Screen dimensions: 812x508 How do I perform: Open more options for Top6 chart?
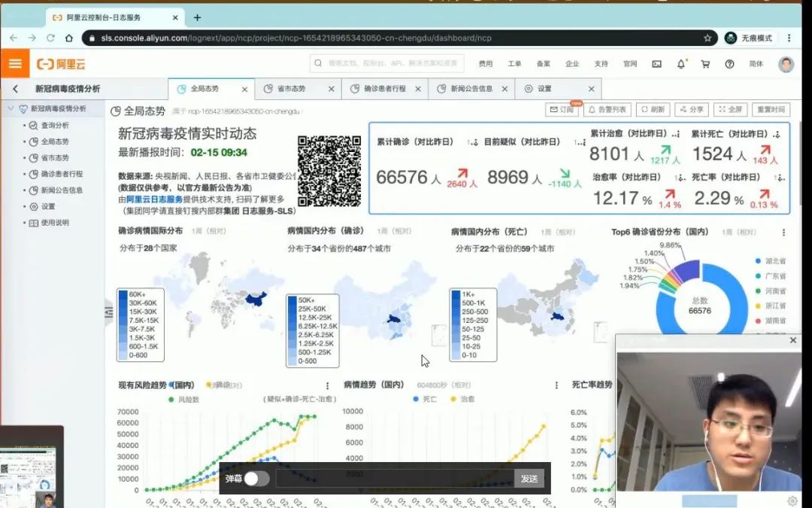[x=783, y=233]
